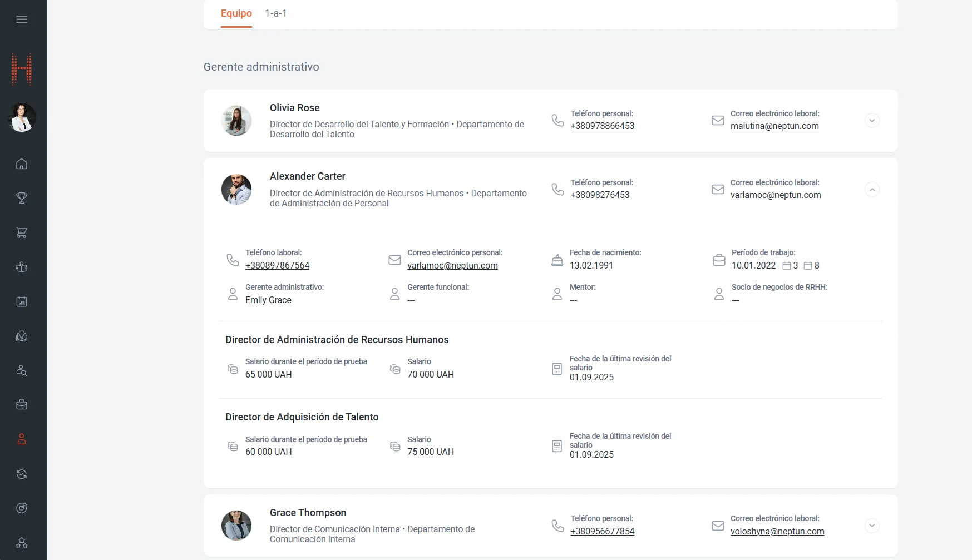Image resolution: width=972 pixels, height=560 pixels.
Task: Click Alexander Carter's profile photo
Action: tap(236, 190)
